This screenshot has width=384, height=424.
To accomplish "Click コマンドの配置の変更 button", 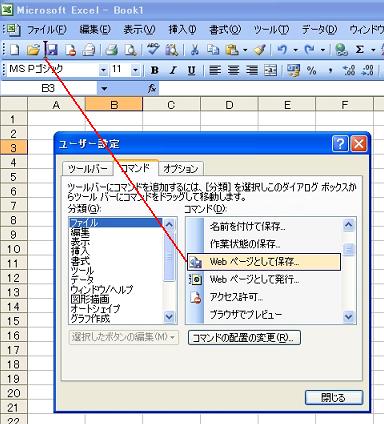I will click(244, 338).
